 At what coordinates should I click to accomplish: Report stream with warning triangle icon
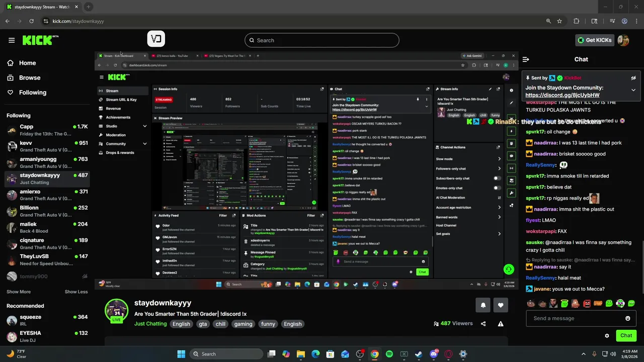coord(501,324)
